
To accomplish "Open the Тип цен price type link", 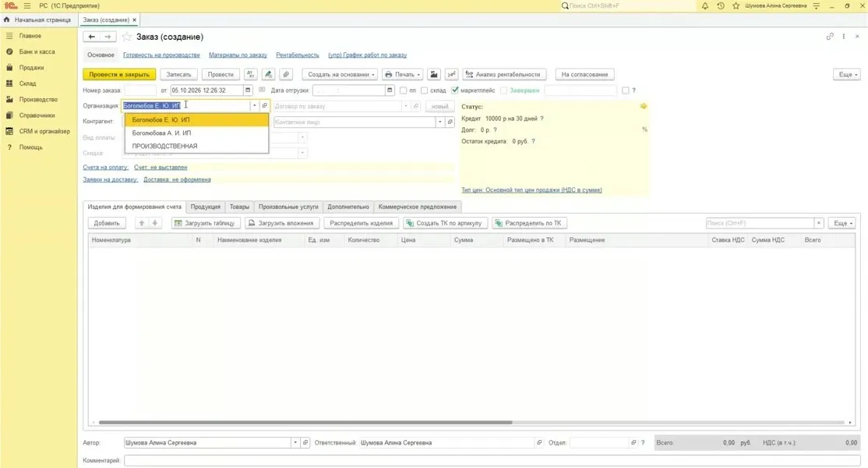I will click(x=531, y=190).
